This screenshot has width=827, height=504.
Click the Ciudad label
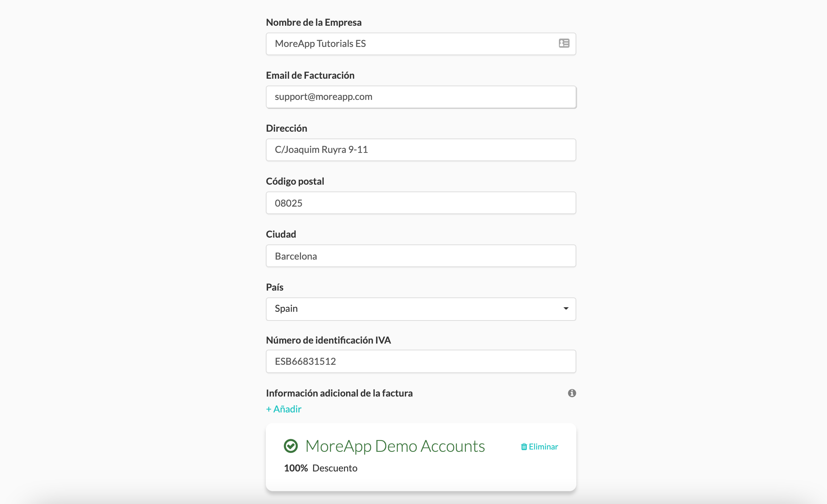281,234
